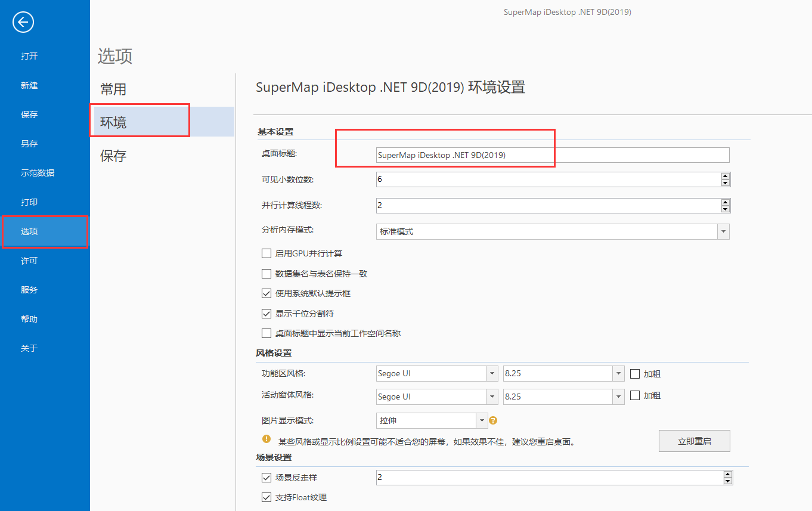Uncheck 显示千位分割符 checkbox
The image size is (812, 511).
[x=266, y=314]
